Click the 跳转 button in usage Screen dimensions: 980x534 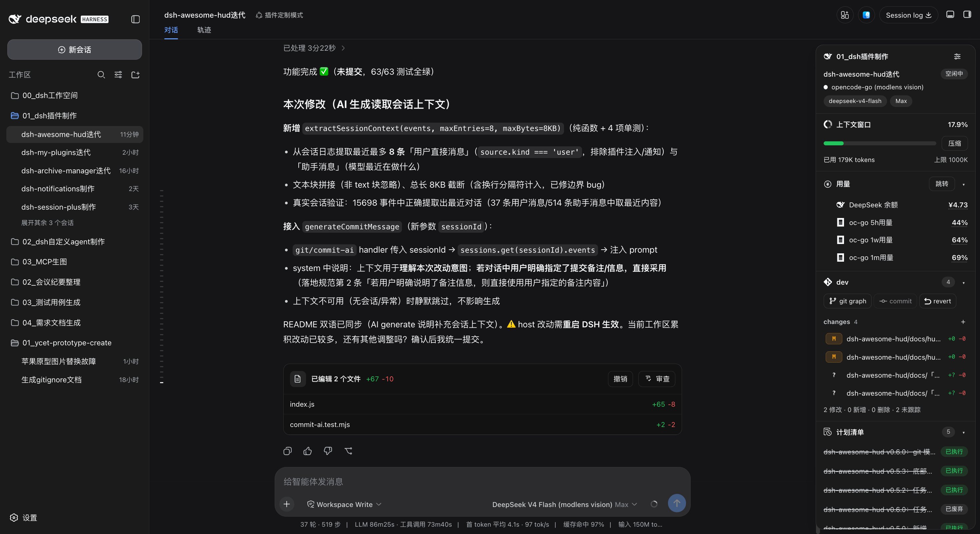click(942, 184)
